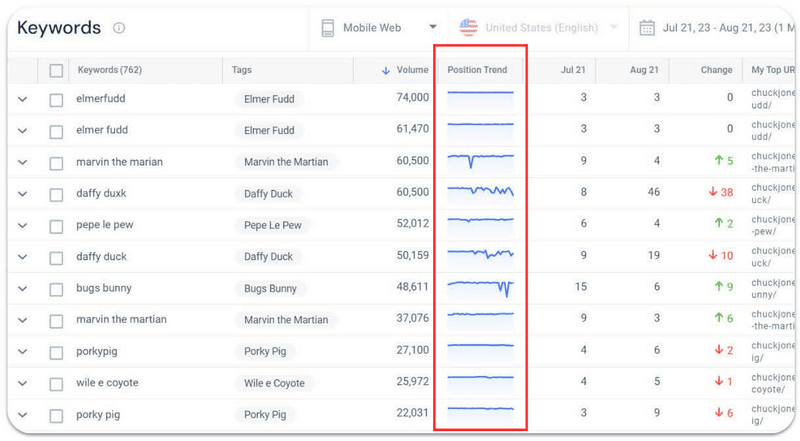Click the green up 6 change value
The width and height of the screenshot is (800, 441).
point(723,318)
